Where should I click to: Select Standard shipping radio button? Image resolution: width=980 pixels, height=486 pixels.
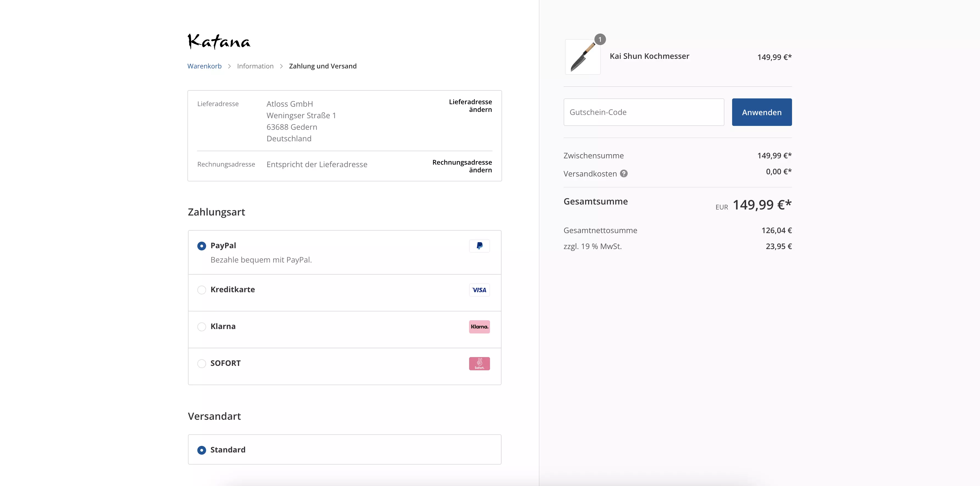tap(202, 450)
